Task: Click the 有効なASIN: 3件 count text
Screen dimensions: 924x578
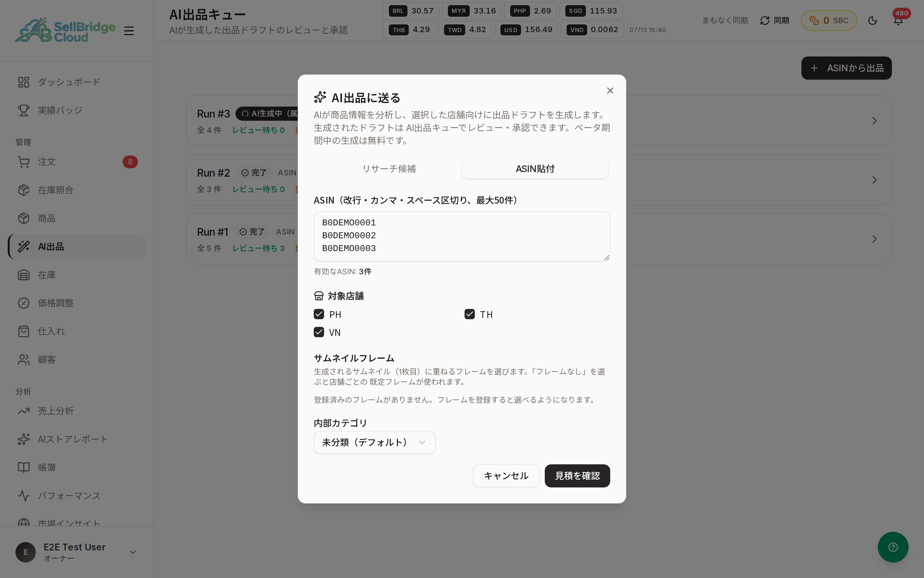Action: coord(343,271)
